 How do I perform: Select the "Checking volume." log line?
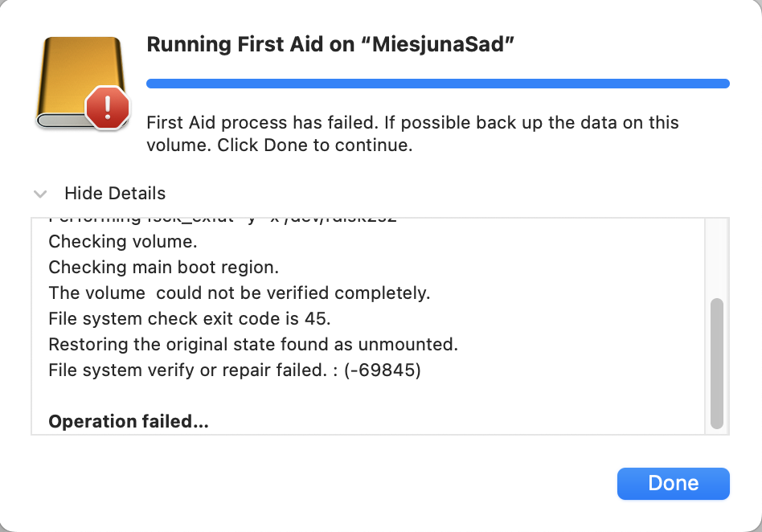click(x=122, y=241)
